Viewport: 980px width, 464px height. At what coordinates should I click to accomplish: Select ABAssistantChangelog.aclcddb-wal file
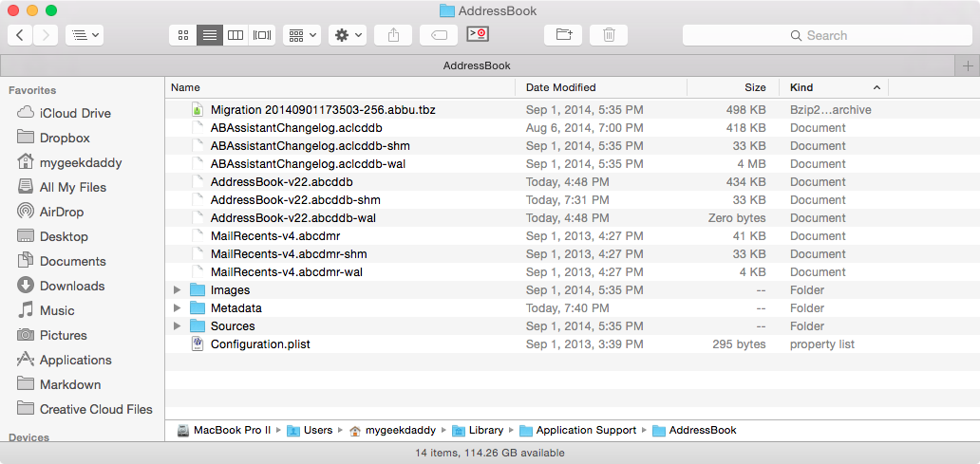tap(572, 163)
